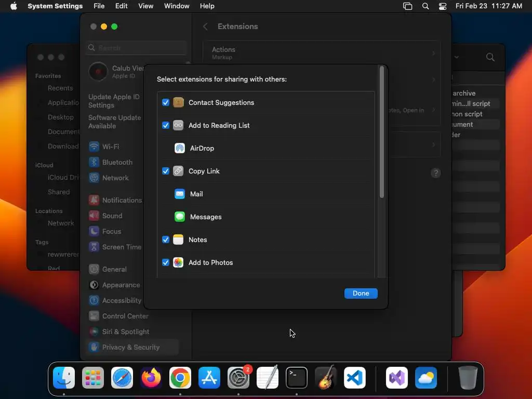Image resolution: width=532 pixels, height=399 pixels.
Task: Focus the System Settings search field
Action: pos(136,48)
